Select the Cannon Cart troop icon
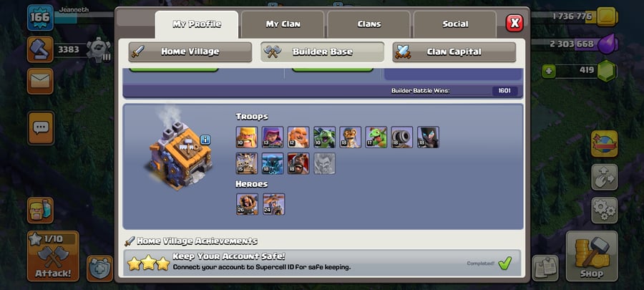The image size is (644, 290). (x=402, y=137)
